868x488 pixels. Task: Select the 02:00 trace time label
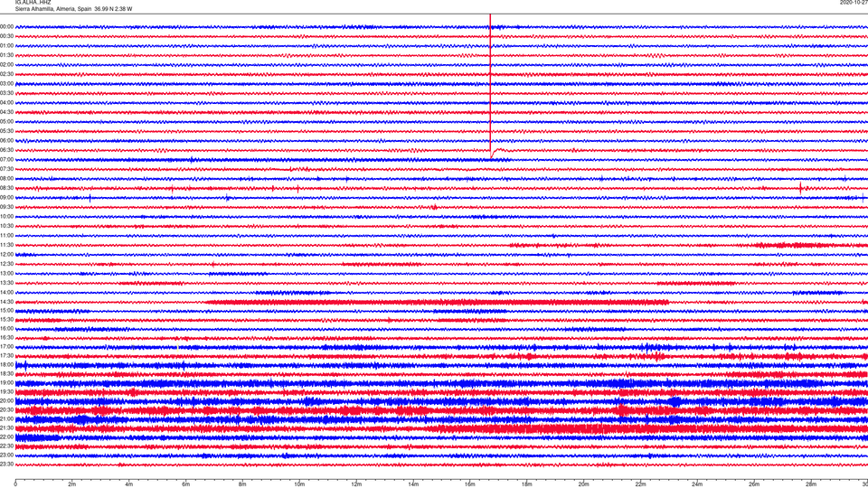[x=6, y=65]
